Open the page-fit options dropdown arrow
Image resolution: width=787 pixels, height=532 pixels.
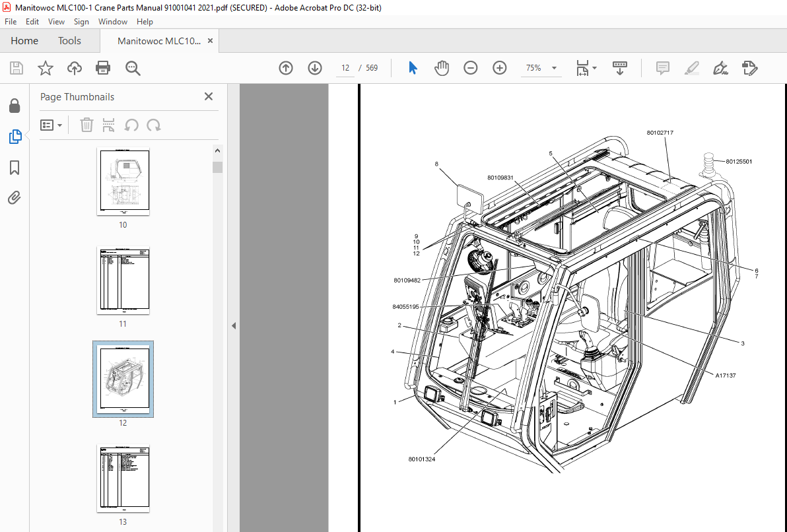(595, 68)
